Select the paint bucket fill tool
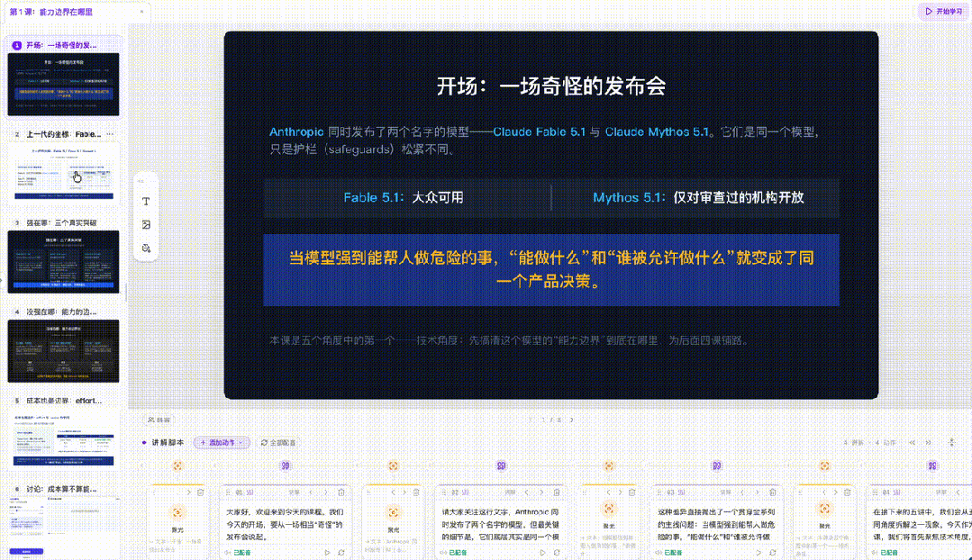This screenshot has width=972, height=560. point(146,248)
